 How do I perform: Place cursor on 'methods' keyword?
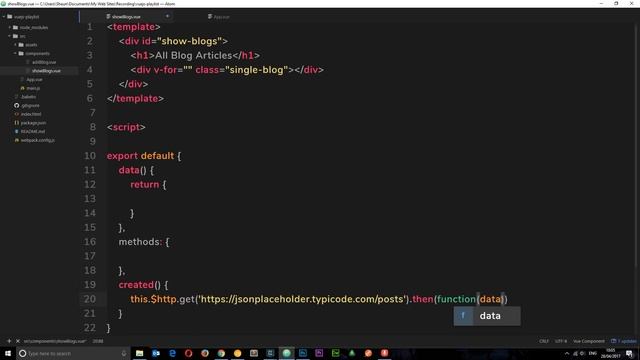[x=139, y=242]
